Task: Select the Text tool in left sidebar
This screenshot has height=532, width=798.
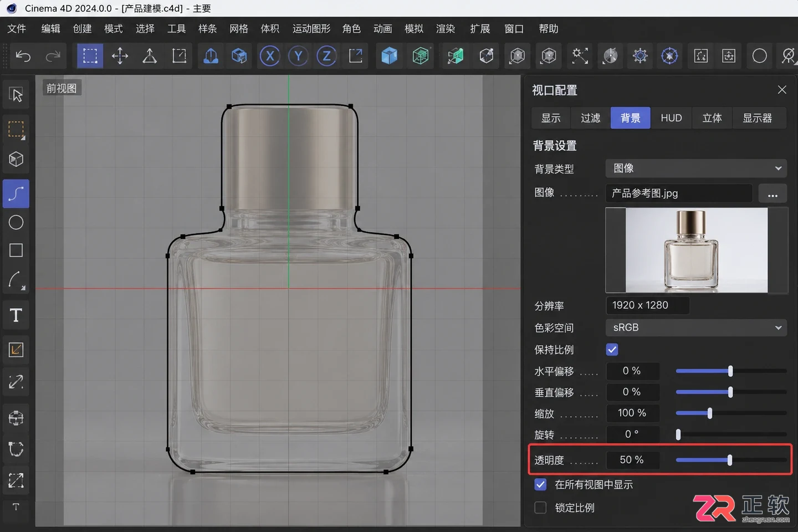Action: click(x=16, y=315)
